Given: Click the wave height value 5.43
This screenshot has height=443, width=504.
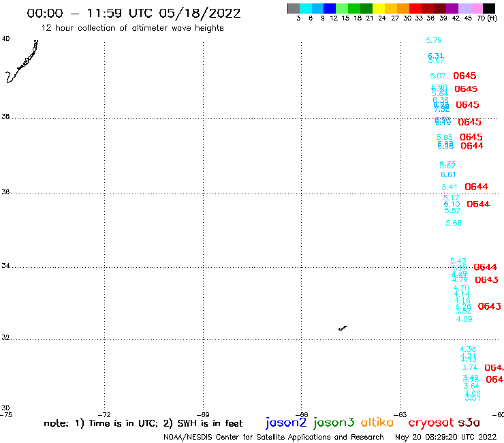Looking at the screenshot, I should 458,261.
